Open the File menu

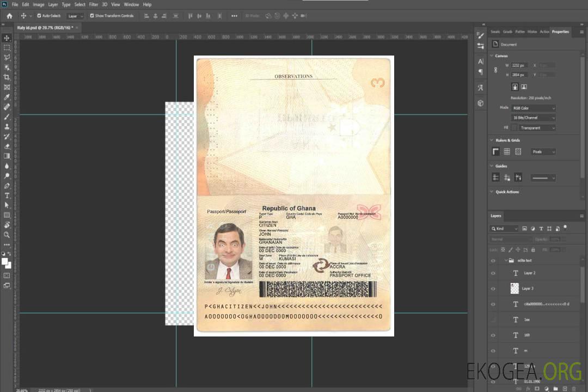15,4
